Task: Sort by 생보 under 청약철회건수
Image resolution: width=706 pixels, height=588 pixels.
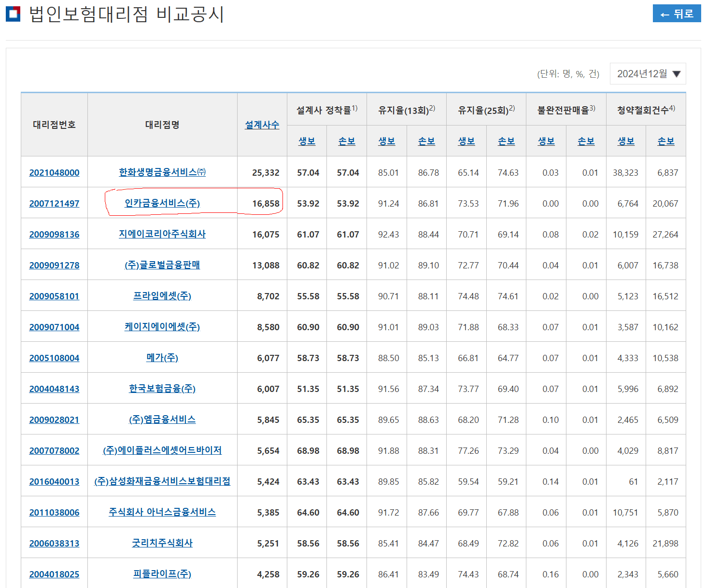Action: coord(626,141)
